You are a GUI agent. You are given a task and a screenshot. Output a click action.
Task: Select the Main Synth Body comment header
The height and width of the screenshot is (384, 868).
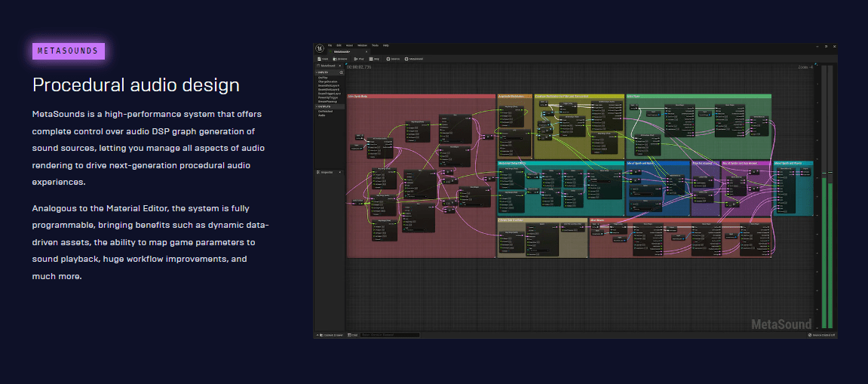point(422,97)
